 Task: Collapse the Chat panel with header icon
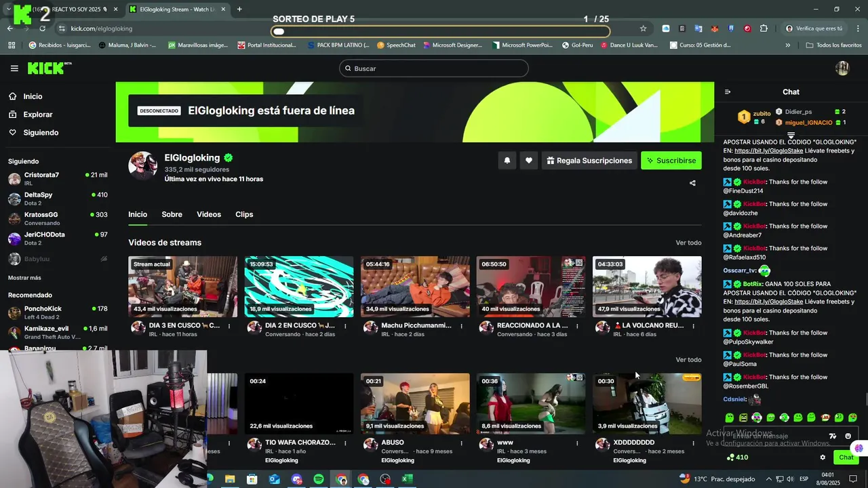(x=728, y=92)
